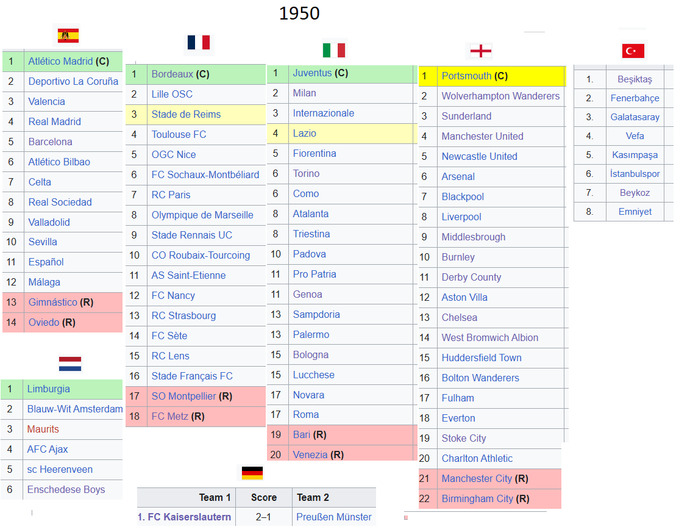Viewport: 690px width, 532px height.
Task: Open Lille OSC link
Action: point(172,94)
